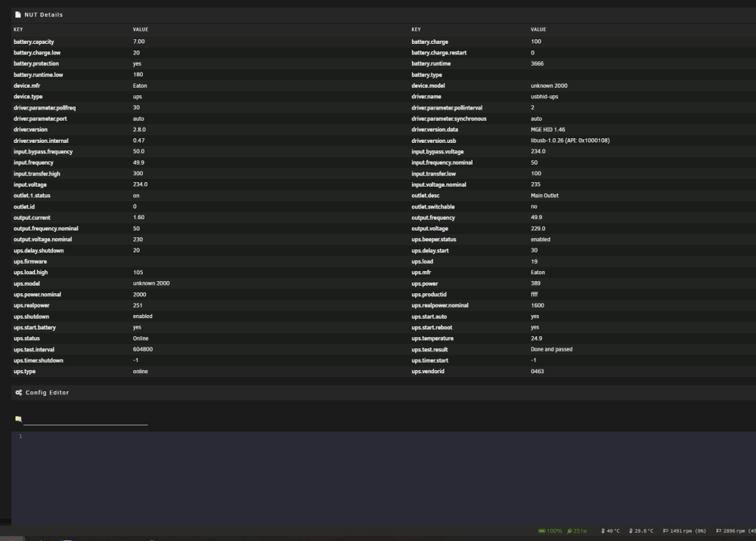The width and height of the screenshot is (756, 541).
Task: Click the libusb-1.0.26 value
Action: 570,141
